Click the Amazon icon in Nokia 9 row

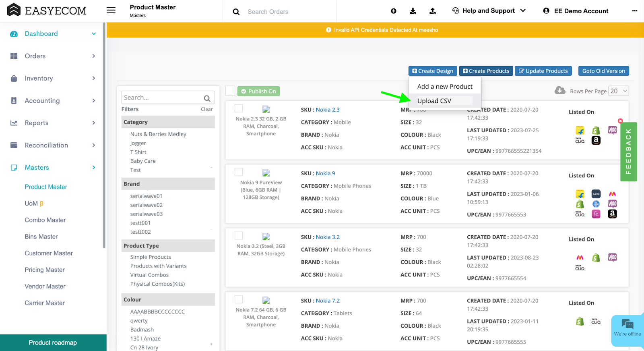(x=612, y=214)
